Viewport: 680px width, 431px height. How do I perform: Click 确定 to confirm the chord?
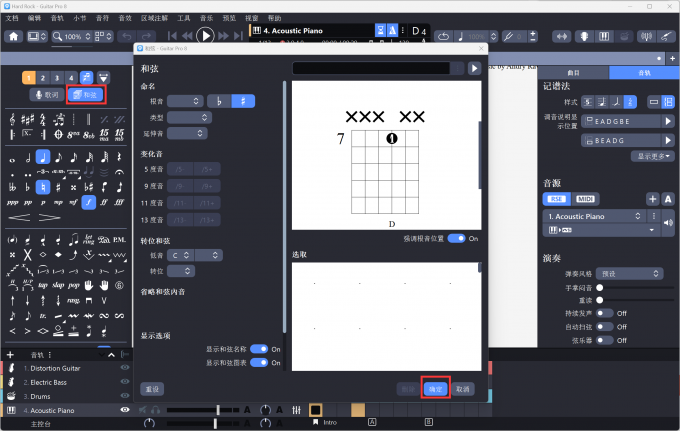pos(435,388)
